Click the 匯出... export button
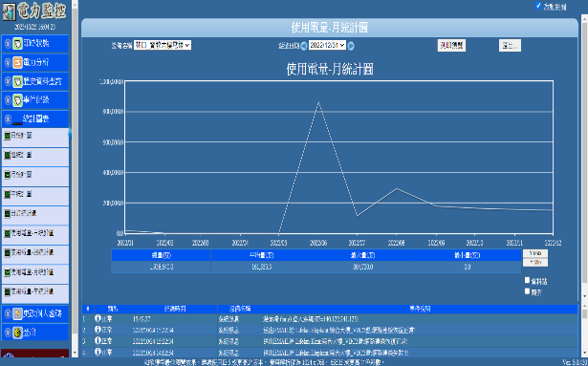Screen dimensions: 588x366 pyautogui.click(x=510, y=46)
